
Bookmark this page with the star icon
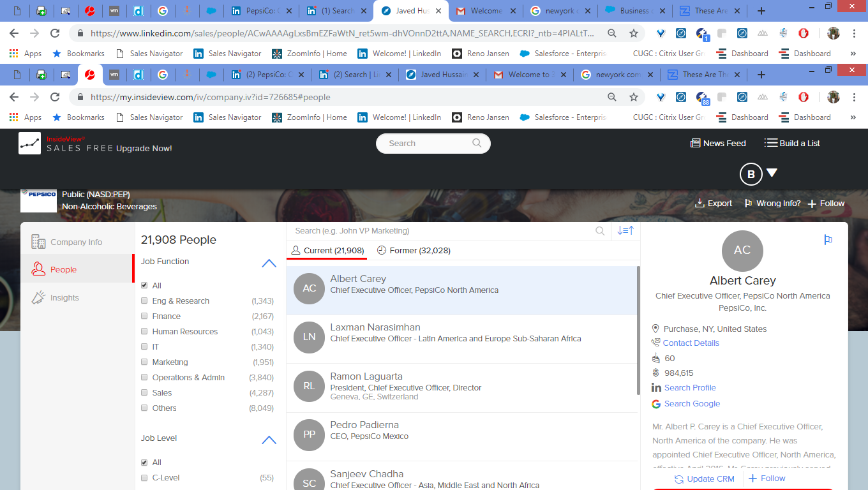click(634, 97)
